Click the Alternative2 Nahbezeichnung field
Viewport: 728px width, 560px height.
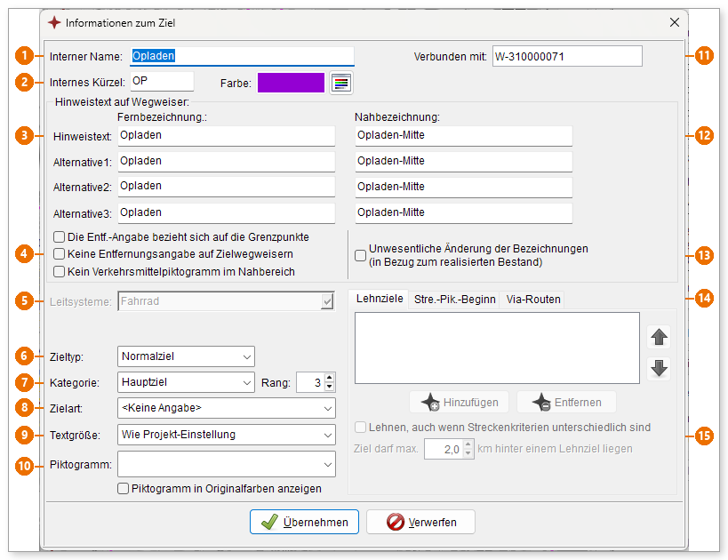point(463,188)
